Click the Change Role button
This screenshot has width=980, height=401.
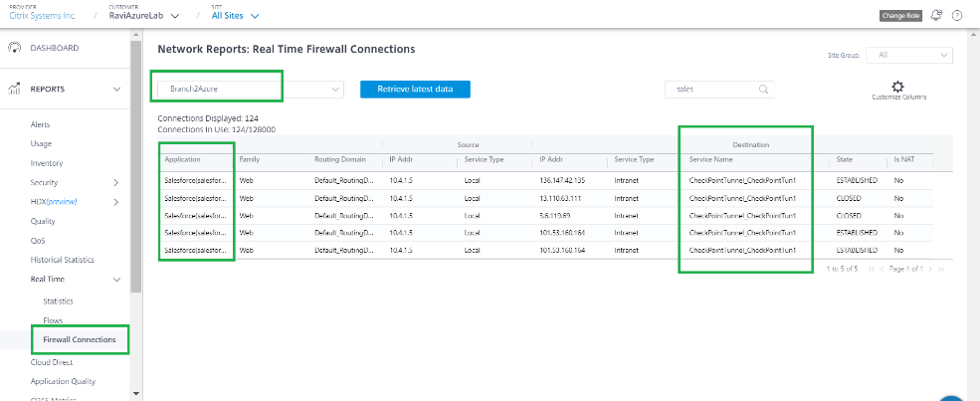(x=900, y=16)
